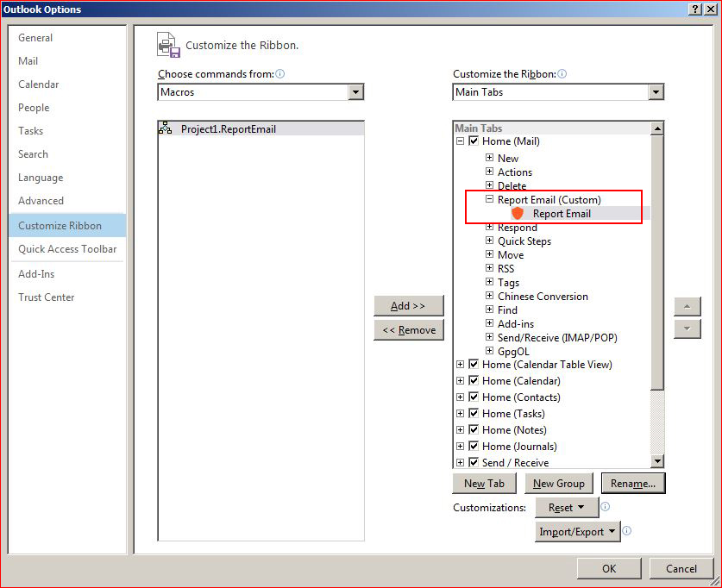Toggle the Send / Receive checkbox
This screenshot has width=722, height=588.
tap(474, 462)
